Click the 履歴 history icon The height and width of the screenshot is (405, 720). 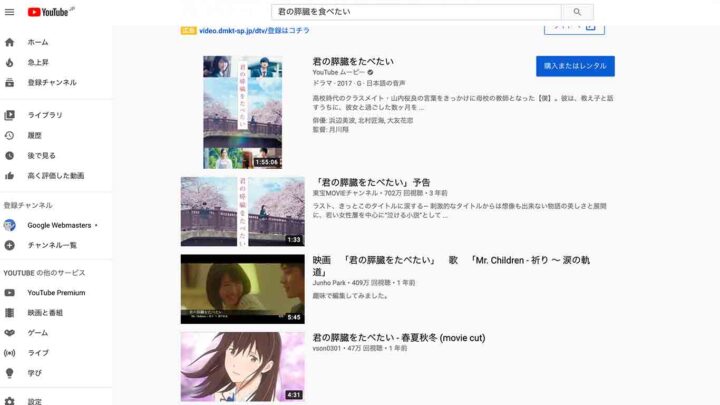(x=10, y=135)
